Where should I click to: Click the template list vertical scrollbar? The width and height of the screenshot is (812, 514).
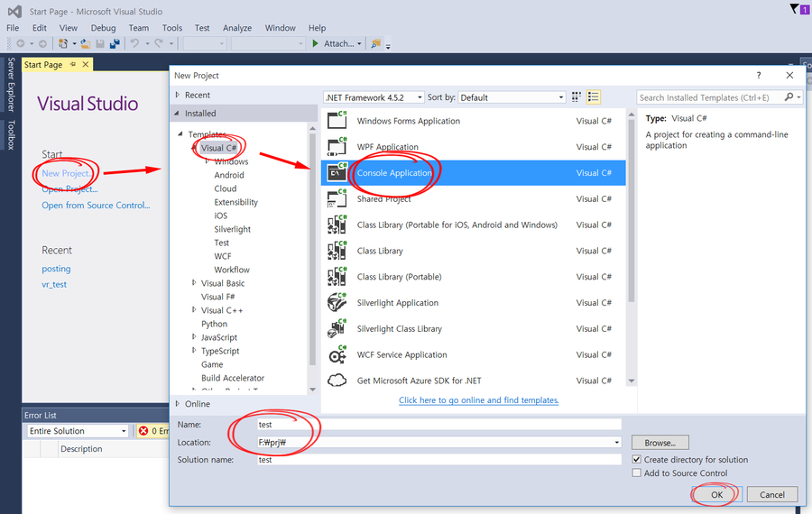pyautogui.click(x=632, y=210)
